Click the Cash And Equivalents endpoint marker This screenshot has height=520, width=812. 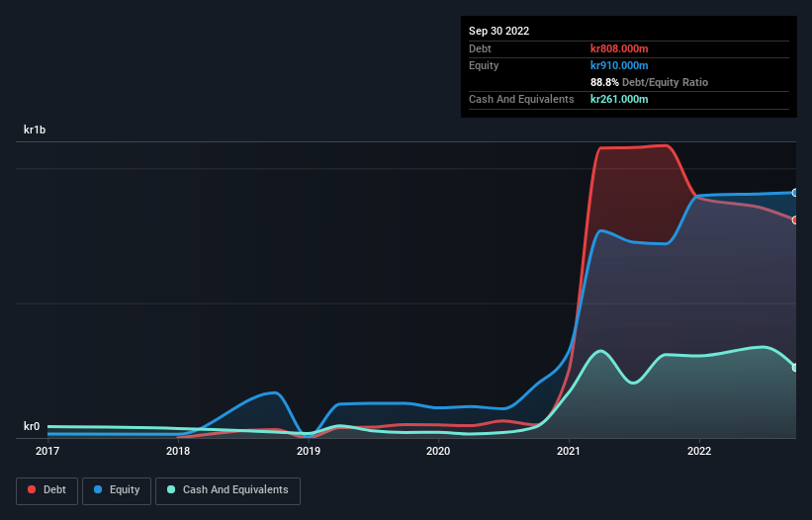pyautogui.click(x=795, y=368)
